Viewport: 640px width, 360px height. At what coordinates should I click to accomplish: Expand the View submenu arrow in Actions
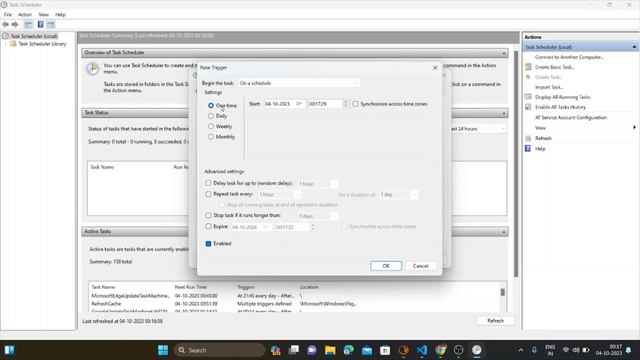click(634, 128)
